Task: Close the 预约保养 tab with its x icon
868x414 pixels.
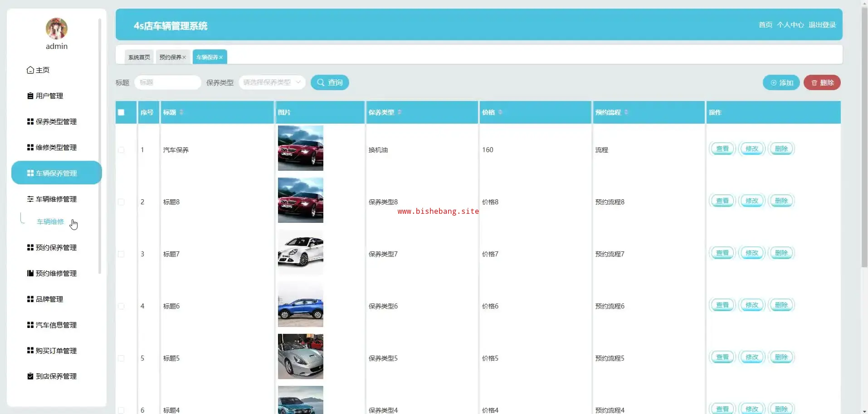Action: [184, 58]
